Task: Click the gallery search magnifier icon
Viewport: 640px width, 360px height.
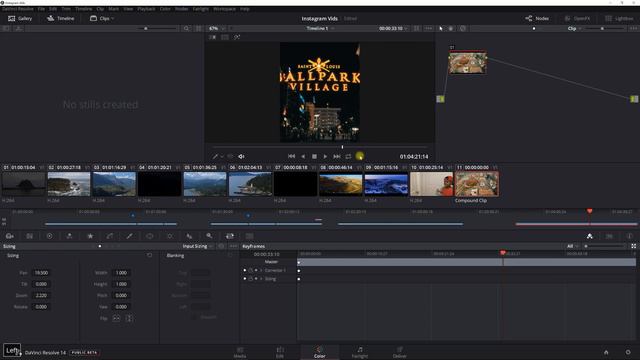Action: click(x=186, y=29)
